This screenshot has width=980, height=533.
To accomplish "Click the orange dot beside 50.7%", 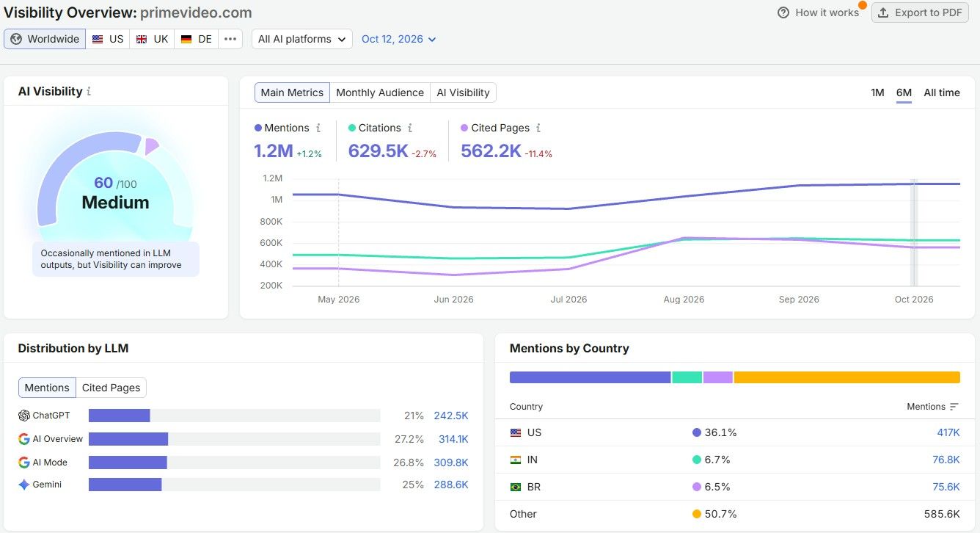I will pyautogui.click(x=697, y=514).
